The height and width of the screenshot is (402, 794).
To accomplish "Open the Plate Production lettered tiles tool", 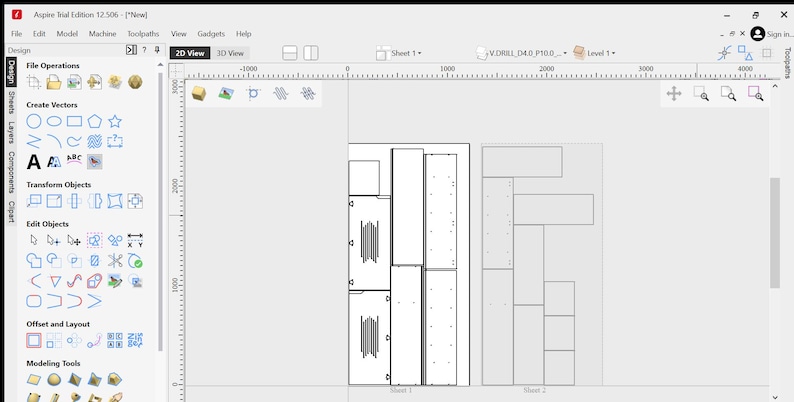I will point(115,340).
